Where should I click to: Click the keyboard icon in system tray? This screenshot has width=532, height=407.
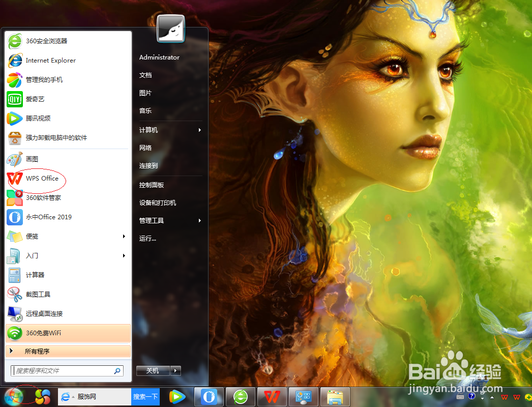tap(460, 397)
